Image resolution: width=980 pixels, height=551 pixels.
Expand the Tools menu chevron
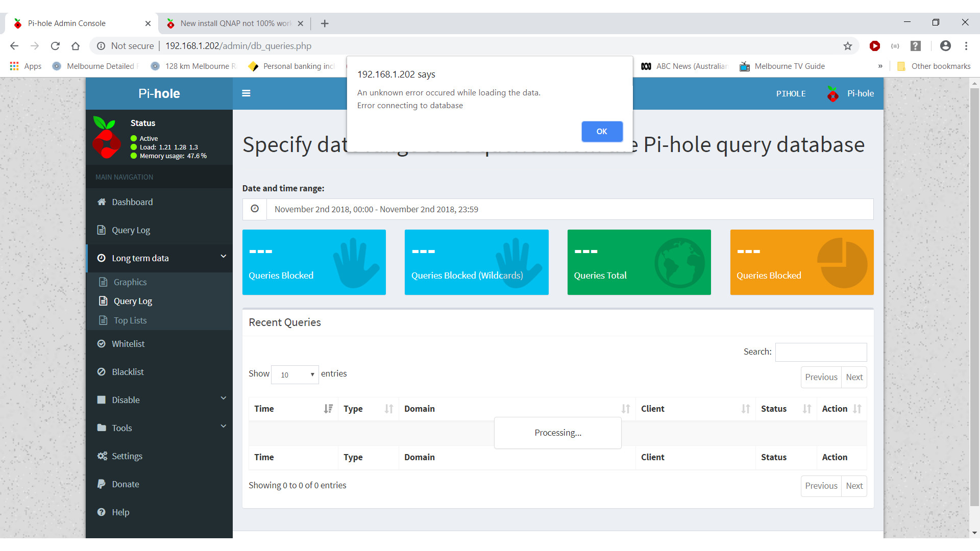(x=223, y=426)
